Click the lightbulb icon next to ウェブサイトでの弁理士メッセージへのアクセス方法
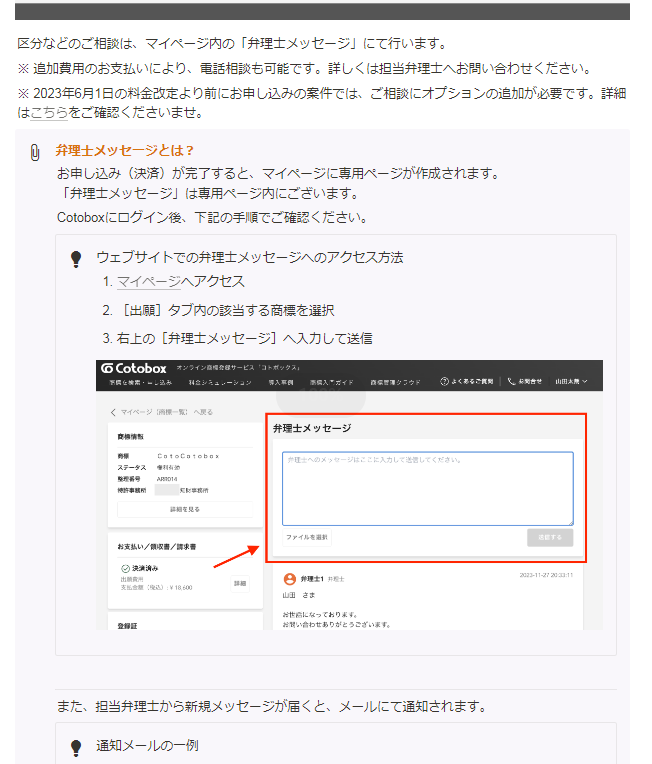Image resolution: width=652 pixels, height=764 pixels. point(76,259)
